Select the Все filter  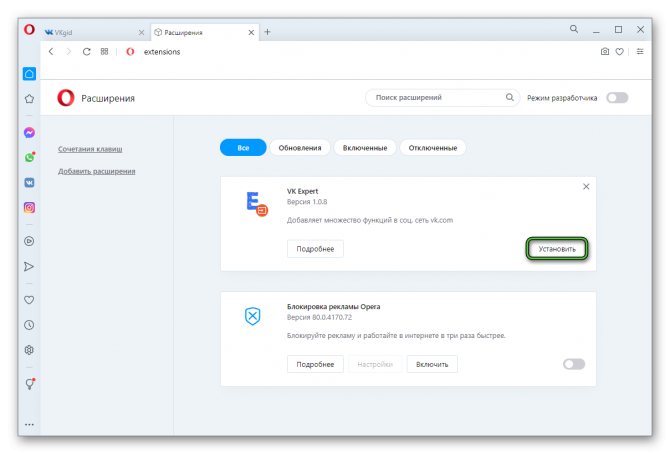(243, 147)
